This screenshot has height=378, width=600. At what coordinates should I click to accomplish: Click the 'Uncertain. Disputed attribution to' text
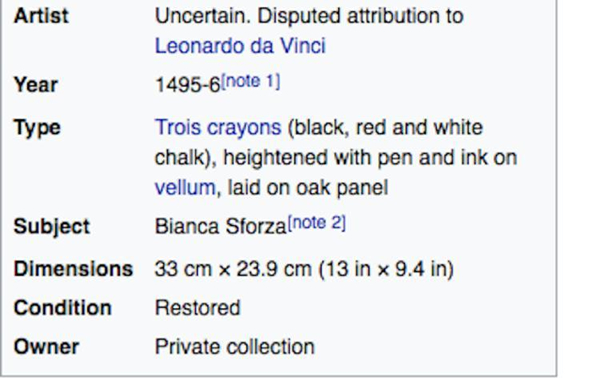click(x=309, y=16)
